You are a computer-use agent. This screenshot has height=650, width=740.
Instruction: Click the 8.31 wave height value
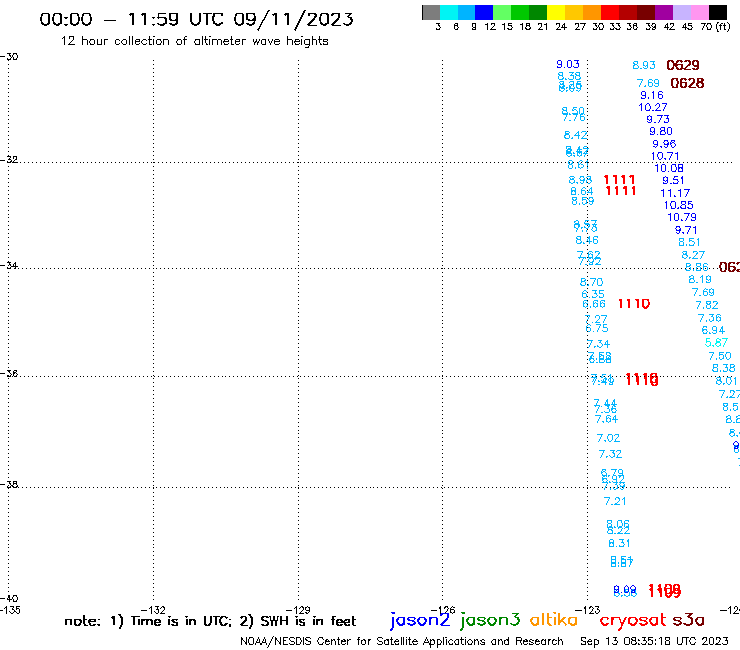click(619, 543)
